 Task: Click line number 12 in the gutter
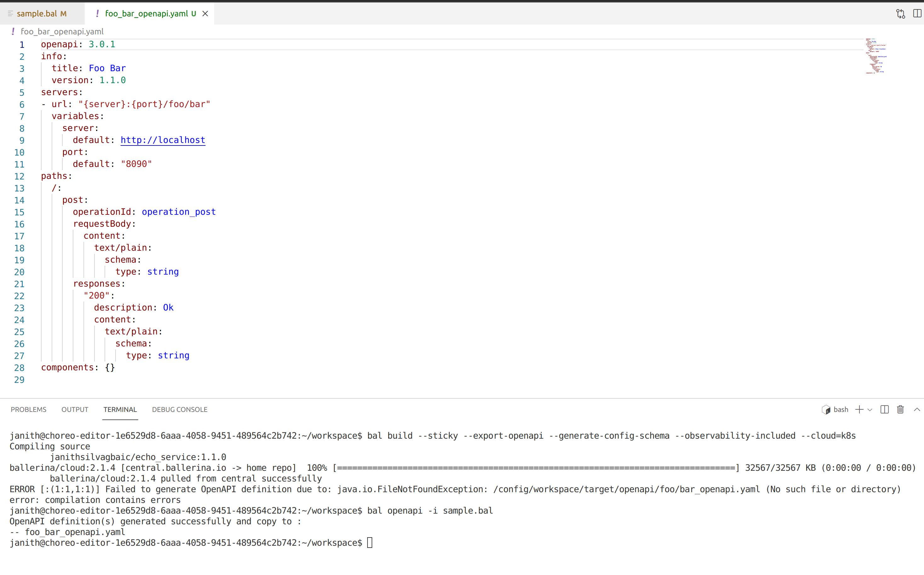click(20, 176)
